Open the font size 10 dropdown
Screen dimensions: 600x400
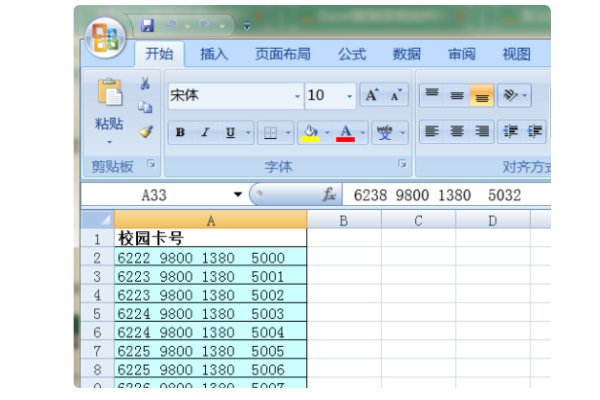coord(349,96)
